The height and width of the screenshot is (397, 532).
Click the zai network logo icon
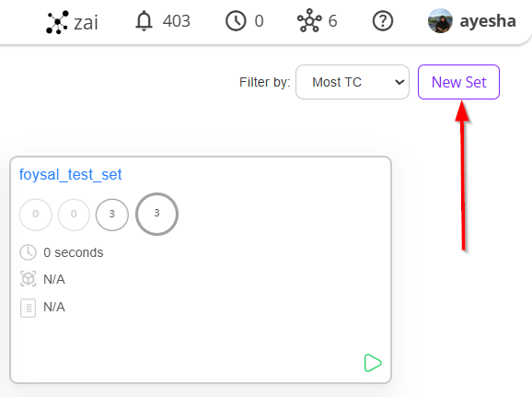click(57, 22)
